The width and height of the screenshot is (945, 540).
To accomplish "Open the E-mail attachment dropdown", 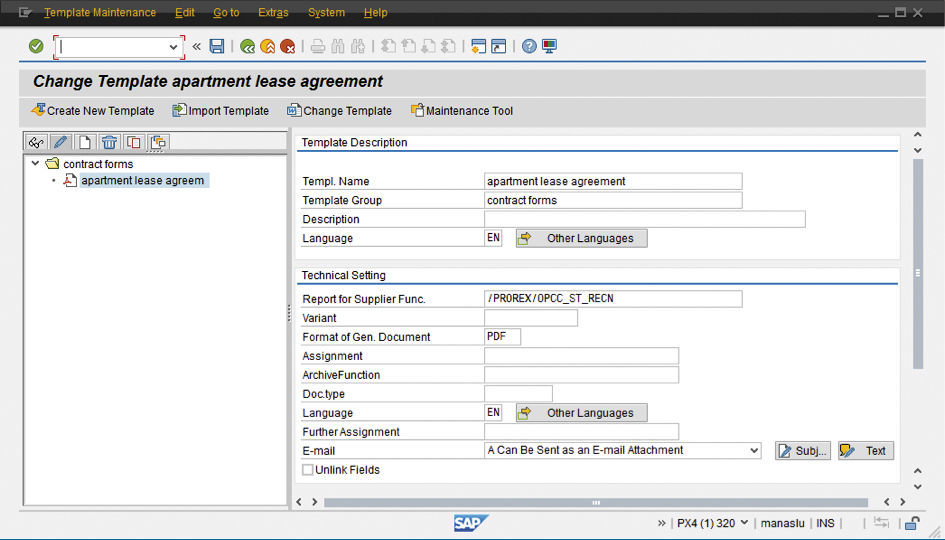I will pos(753,451).
